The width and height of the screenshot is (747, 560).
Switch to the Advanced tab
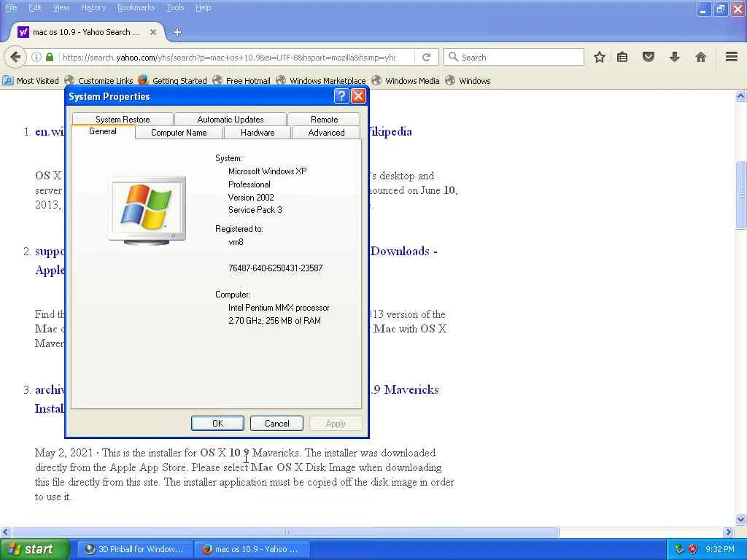pyautogui.click(x=326, y=133)
